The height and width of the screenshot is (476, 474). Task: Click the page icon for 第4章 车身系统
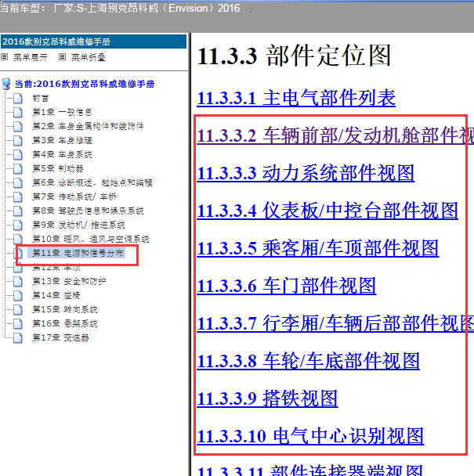pos(17,154)
